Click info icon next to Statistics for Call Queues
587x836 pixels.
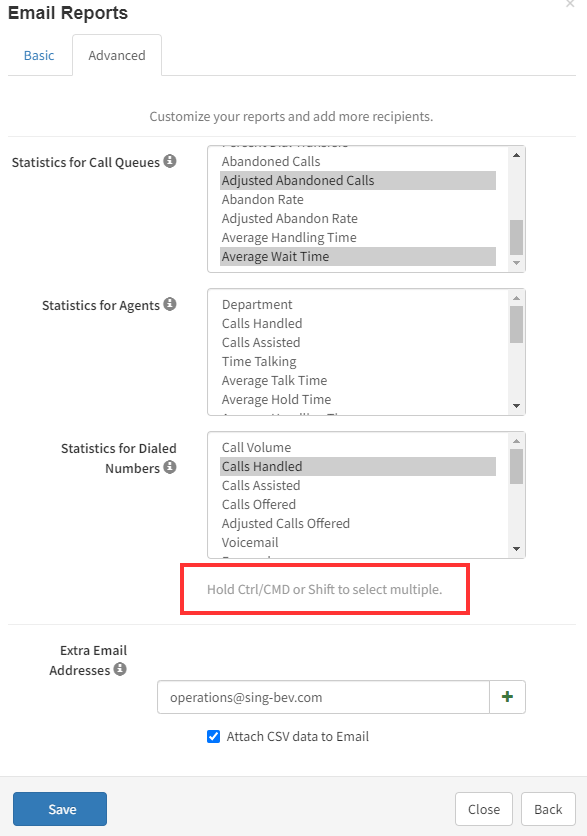(170, 160)
